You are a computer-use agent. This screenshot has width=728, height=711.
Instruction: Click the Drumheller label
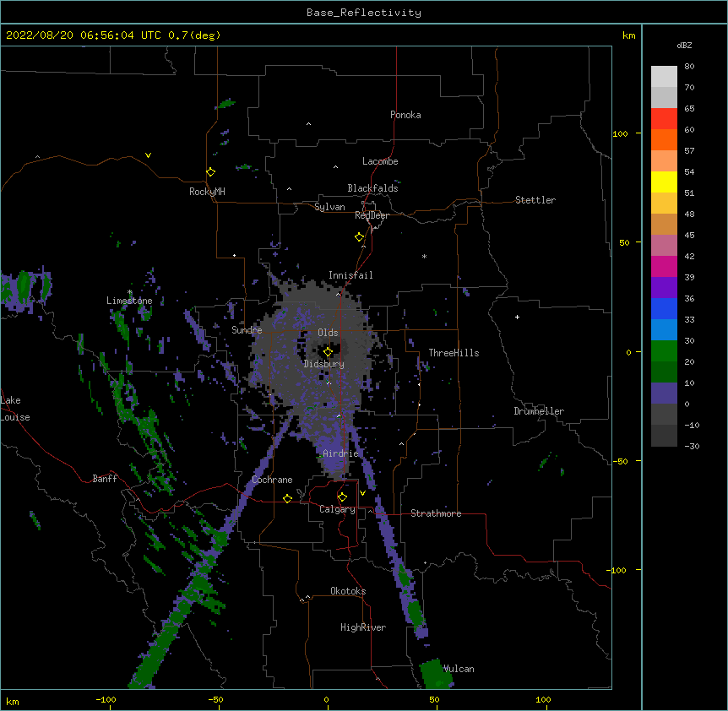tap(539, 411)
